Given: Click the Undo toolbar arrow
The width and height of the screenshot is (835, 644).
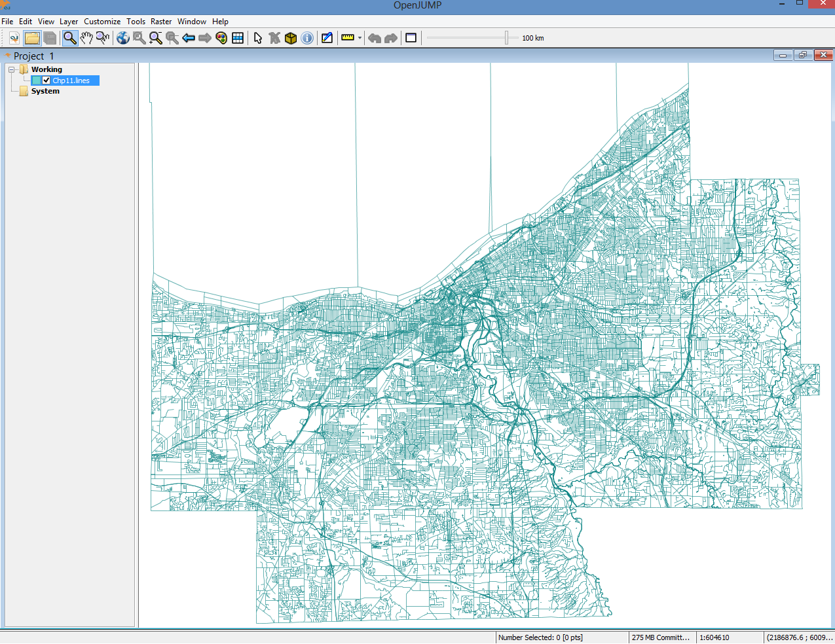Looking at the screenshot, I should (x=375, y=38).
